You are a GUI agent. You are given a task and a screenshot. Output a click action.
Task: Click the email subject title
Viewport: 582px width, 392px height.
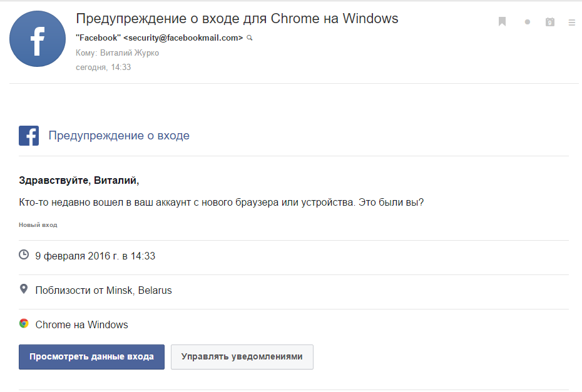tap(237, 19)
